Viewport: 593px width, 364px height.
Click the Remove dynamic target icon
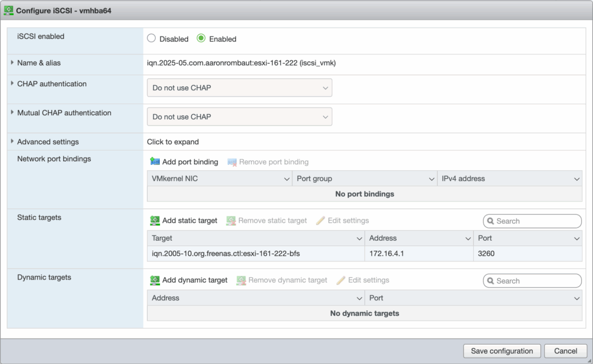pyautogui.click(x=241, y=280)
